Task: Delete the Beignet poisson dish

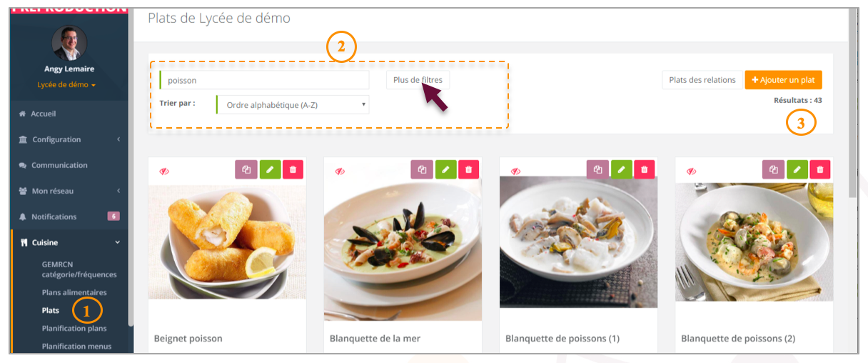Action: click(x=293, y=169)
